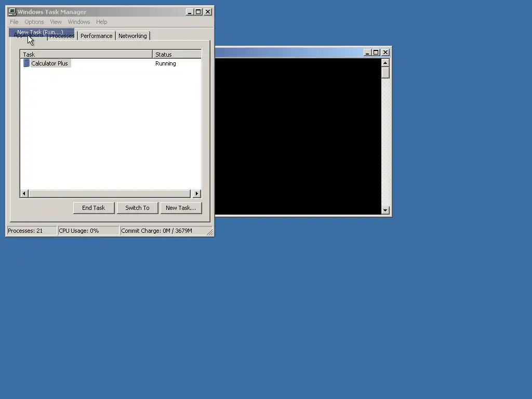Sort by the Status column header
The image size is (532, 399).
pyautogui.click(x=177, y=54)
